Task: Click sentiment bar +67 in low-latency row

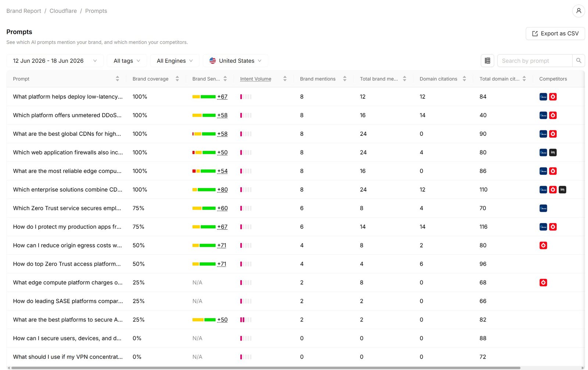Action: (x=204, y=97)
